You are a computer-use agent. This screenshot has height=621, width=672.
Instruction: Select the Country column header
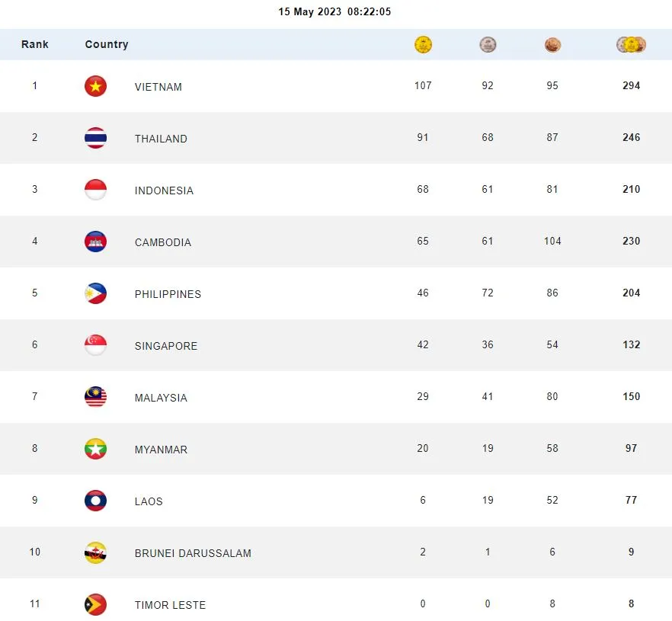click(107, 44)
